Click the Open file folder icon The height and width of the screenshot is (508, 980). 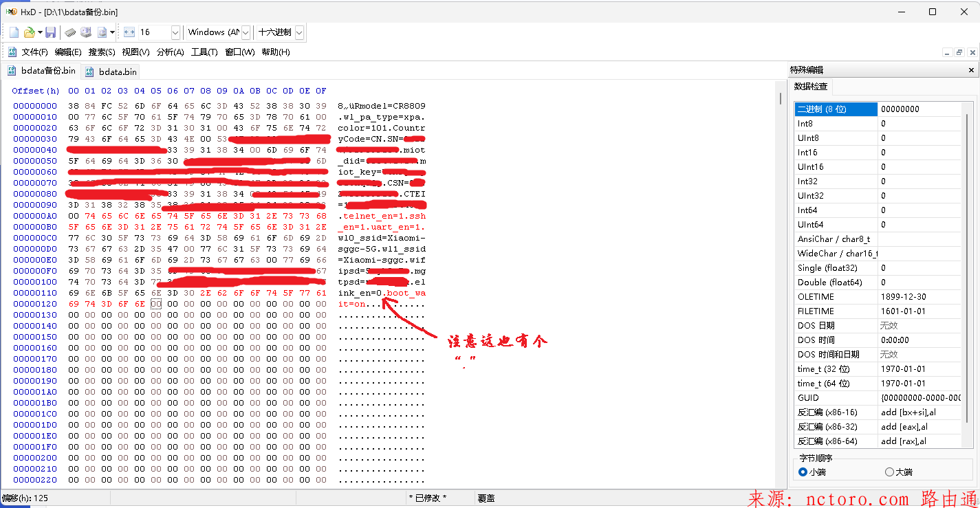pos(29,32)
